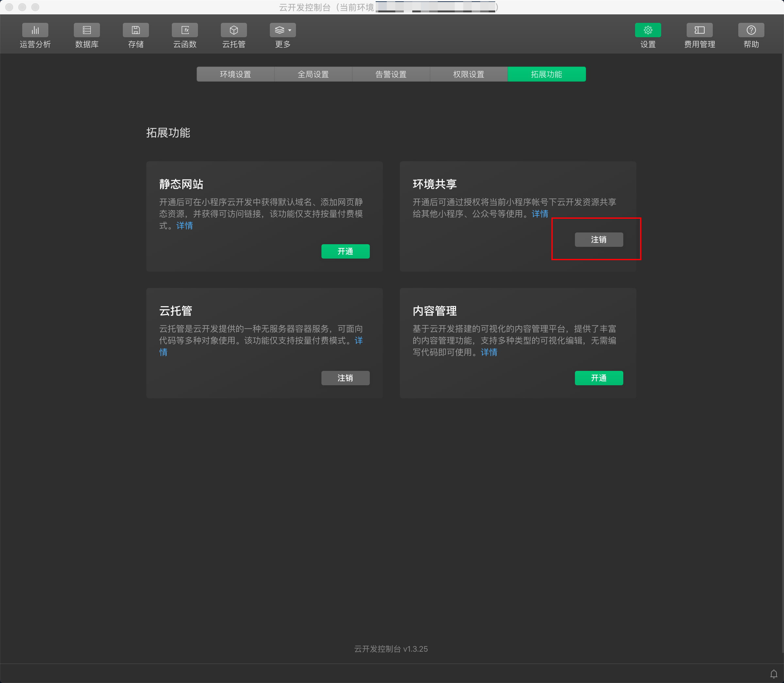The image size is (784, 683).
Task: Open the 数据库 database icon
Action: (87, 30)
